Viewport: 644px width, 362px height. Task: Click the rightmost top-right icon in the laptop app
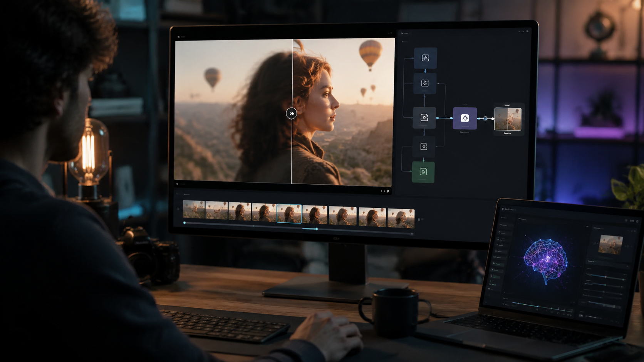pos(637,221)
